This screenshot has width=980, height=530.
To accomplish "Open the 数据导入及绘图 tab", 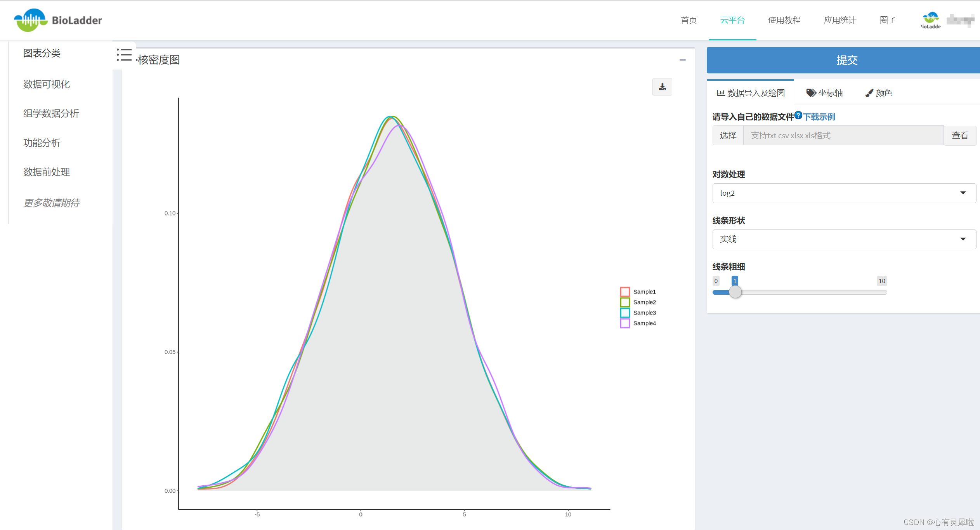I will tap(751, 93).
